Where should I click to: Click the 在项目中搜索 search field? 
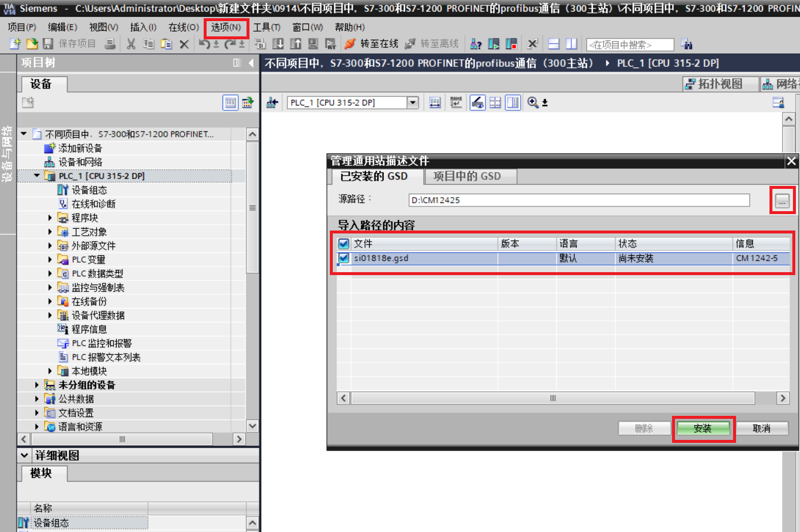(x=630, y=45)
